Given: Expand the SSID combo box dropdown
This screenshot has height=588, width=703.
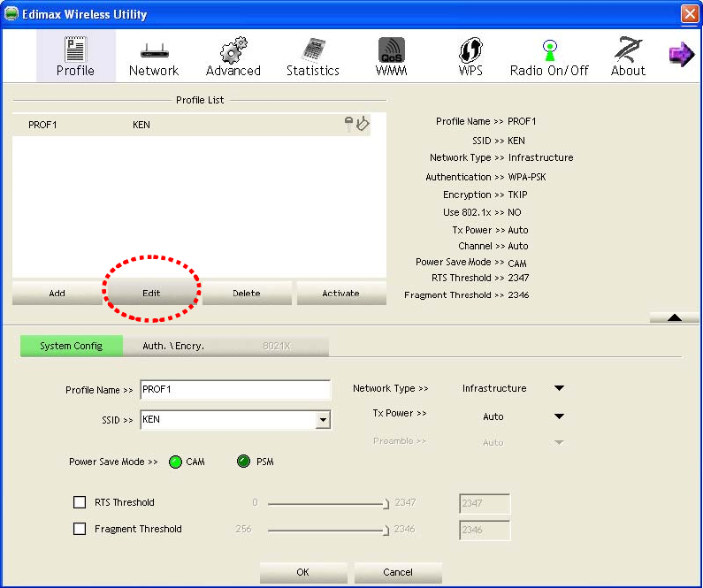Looking at the screenshot, I should click(323, 420).
